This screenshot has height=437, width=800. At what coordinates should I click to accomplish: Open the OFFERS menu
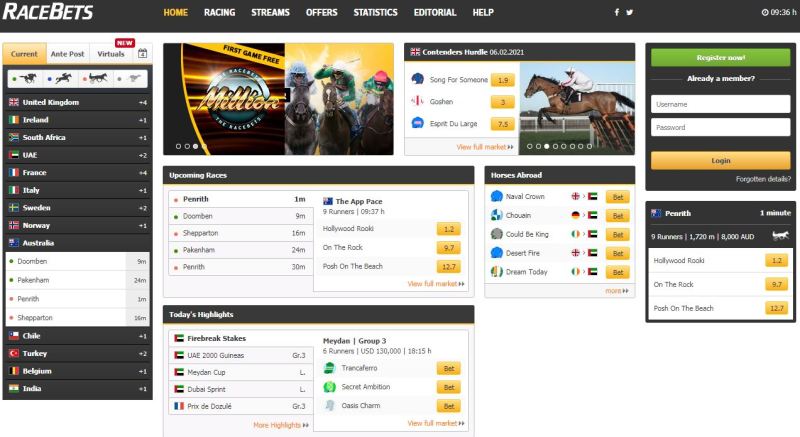click(321, 12)
